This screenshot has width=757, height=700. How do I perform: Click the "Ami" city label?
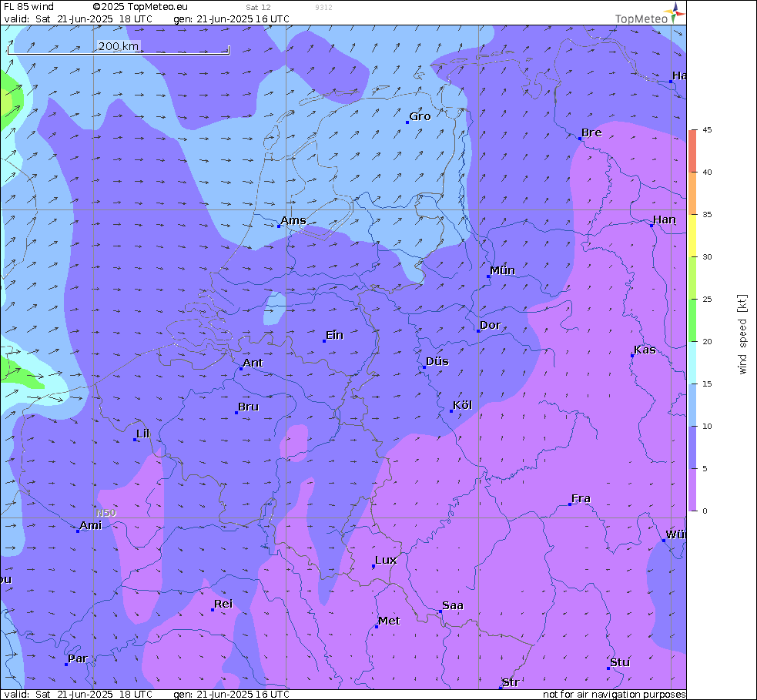[x=91, y=525]
